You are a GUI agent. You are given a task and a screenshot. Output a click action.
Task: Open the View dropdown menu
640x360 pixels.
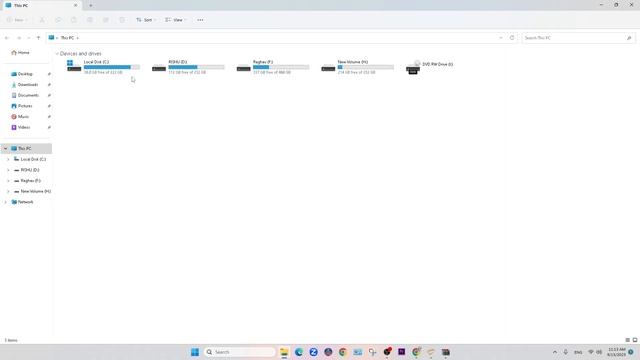click(x=176, y=20)
